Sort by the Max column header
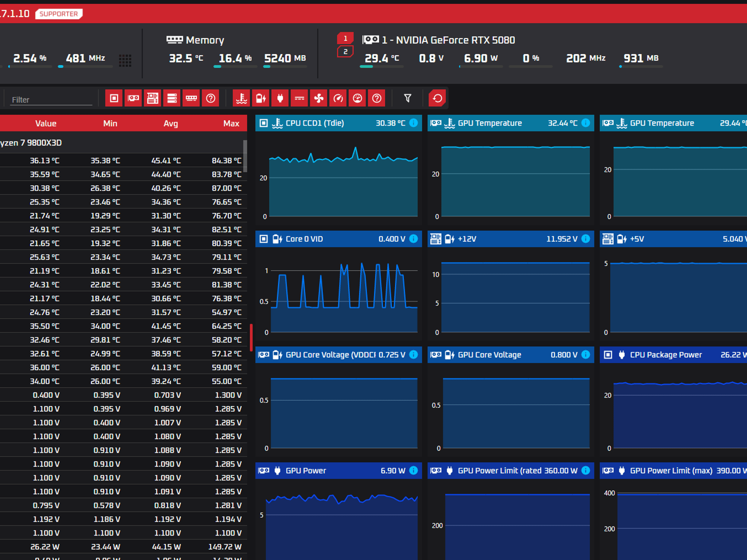Image resolution: width=747 pixels, height=560 pixels. 231,123
